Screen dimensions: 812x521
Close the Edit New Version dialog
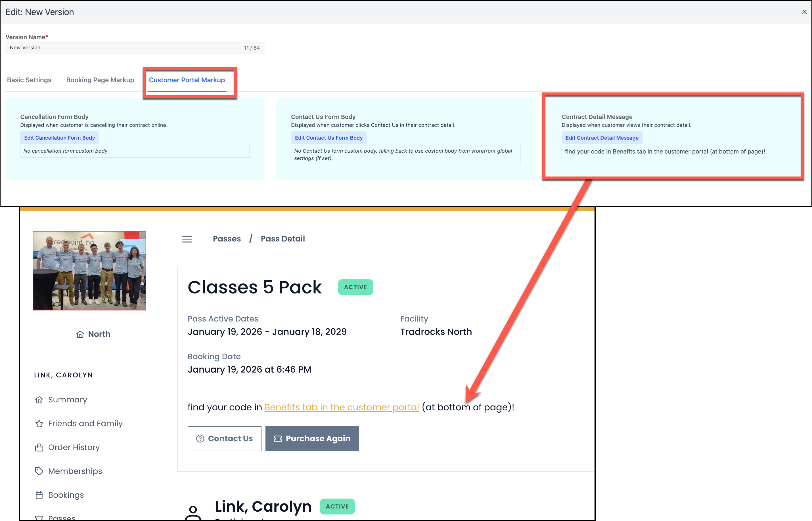(804, 12)
